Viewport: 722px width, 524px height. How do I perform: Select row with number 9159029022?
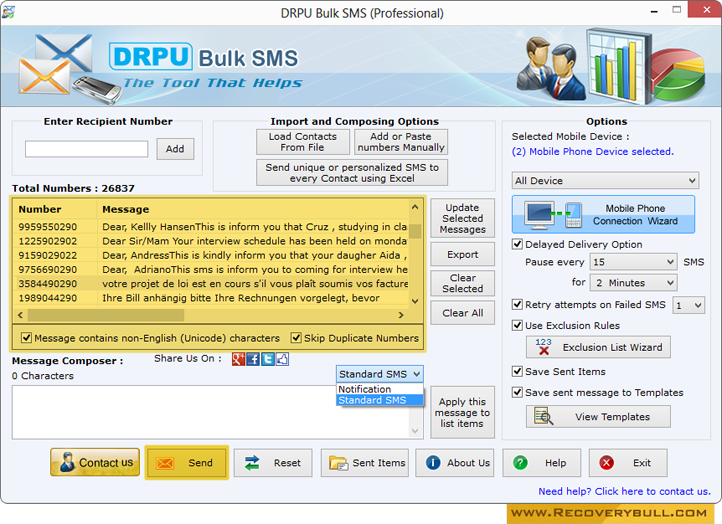[x=212, y=255]
